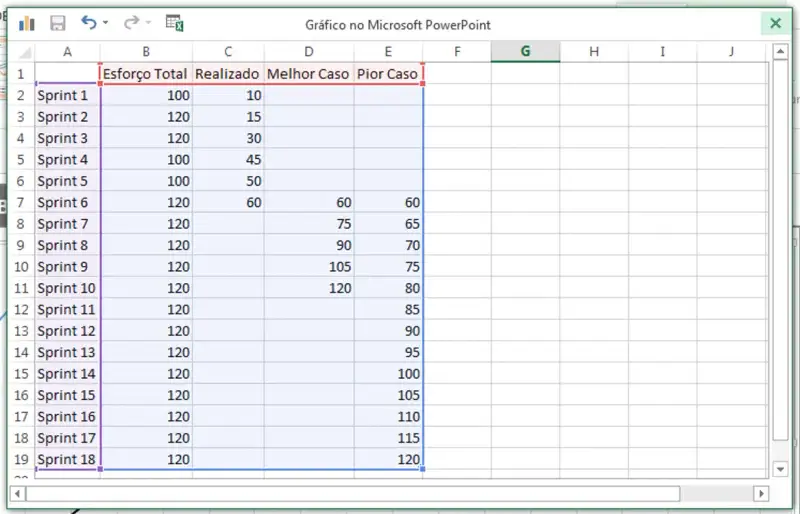Image resolution: width=800 pixels, height=514 pixels.
Task: Select the 'Sprint 1' cell
Action: coord(67,95)
